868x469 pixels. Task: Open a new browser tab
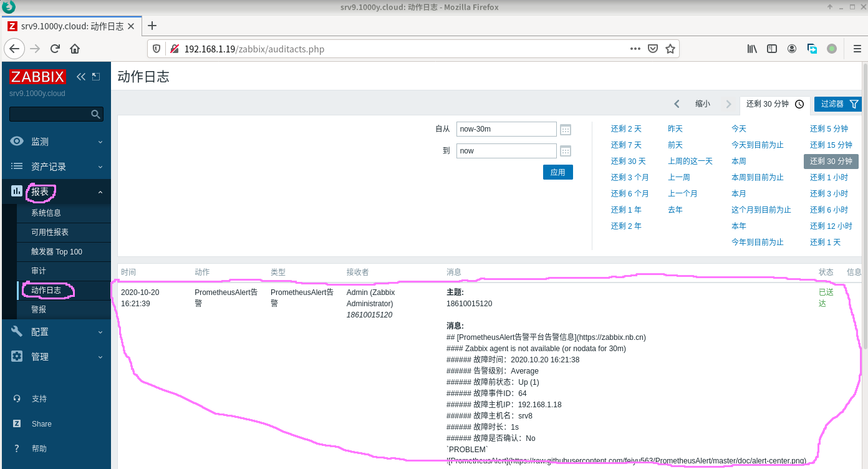coord(152,26)
